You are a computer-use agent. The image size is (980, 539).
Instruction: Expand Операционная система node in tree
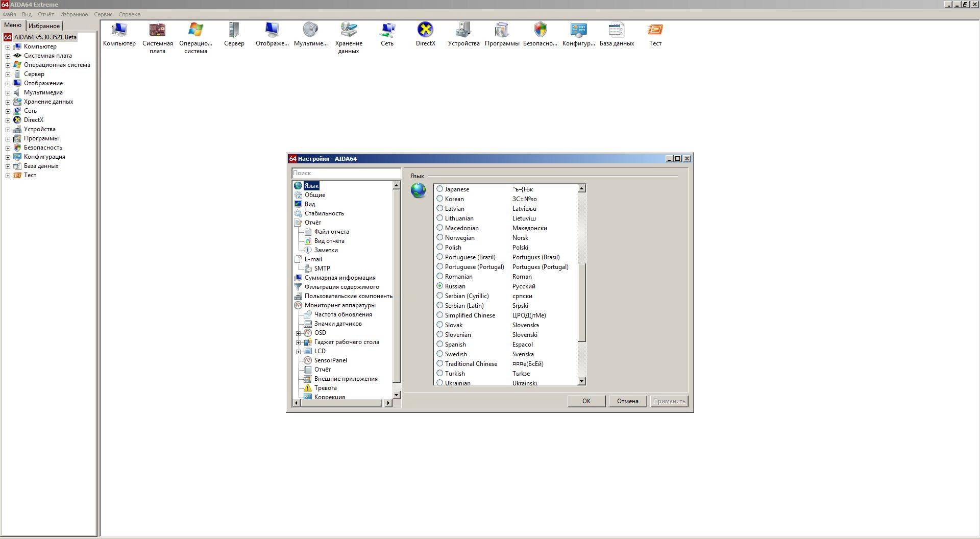coord(8,65)
